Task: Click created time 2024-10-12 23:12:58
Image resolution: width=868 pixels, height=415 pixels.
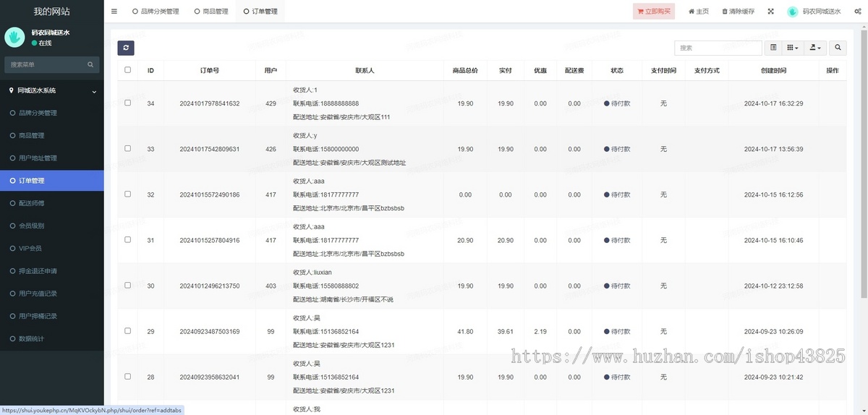Action: 773,286
